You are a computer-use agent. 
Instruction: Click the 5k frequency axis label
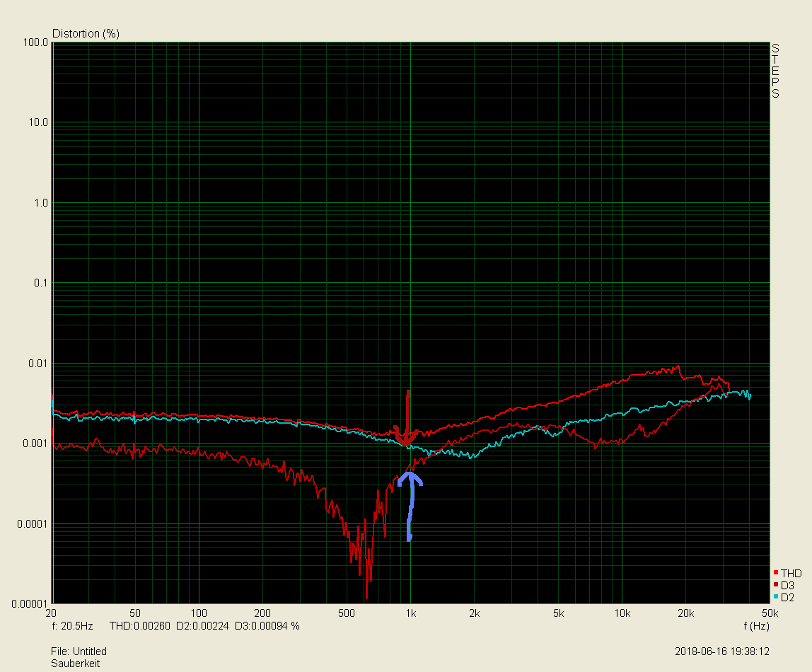click(x=558, y=613)
